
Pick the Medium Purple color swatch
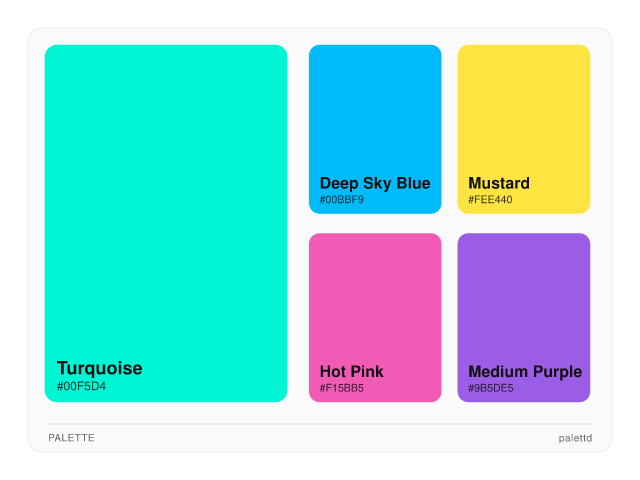pos(523,300)
